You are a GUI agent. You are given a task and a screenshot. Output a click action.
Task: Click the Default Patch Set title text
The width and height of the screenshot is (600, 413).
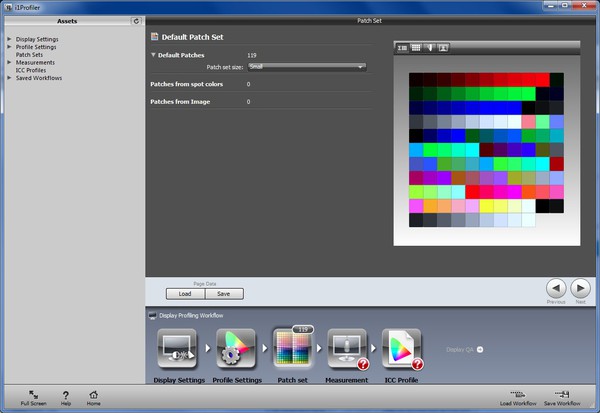pyautogui.click(x=192, y=37)
